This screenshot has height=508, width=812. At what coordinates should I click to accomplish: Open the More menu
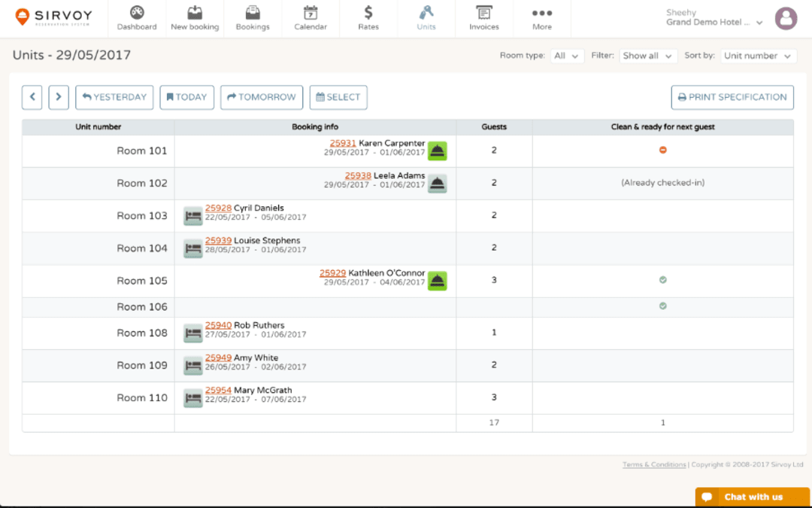[x=541, y=17]
